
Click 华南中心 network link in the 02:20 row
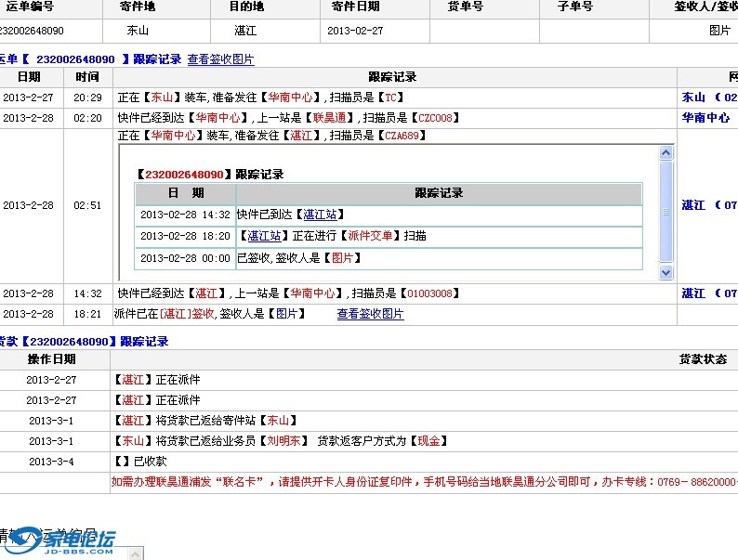705,118
